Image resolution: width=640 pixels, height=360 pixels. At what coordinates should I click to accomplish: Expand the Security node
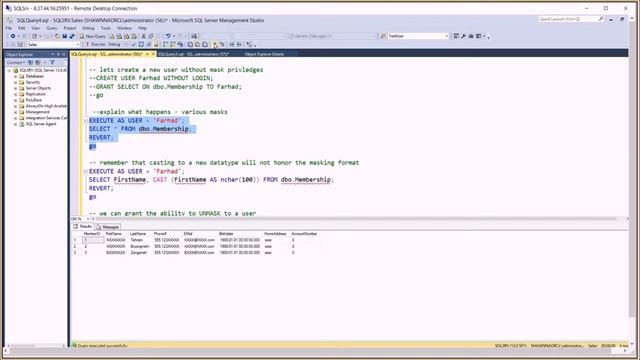click(16, 82)
